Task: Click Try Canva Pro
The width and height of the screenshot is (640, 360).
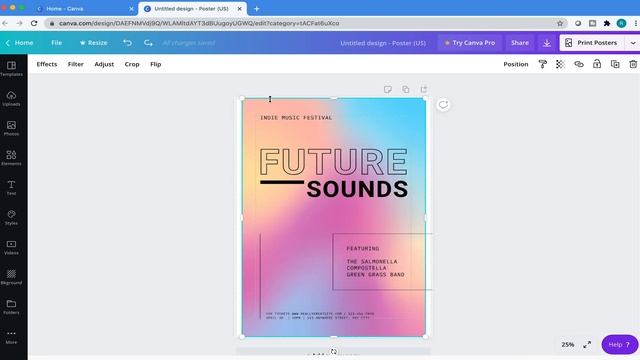Action: coord(470,43)
